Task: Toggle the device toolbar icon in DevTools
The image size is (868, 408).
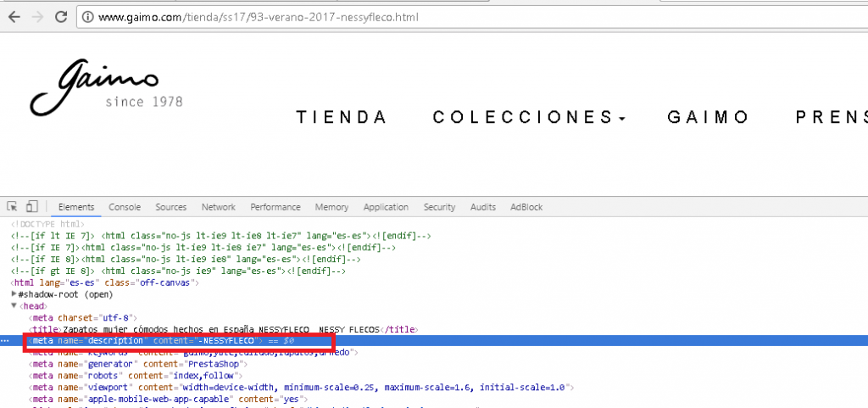Action: point(31,206)
